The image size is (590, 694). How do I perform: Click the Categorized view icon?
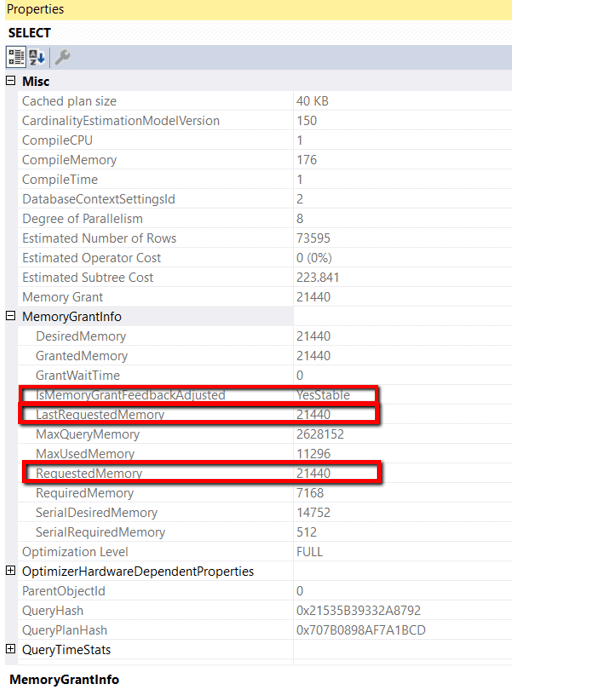16,57
